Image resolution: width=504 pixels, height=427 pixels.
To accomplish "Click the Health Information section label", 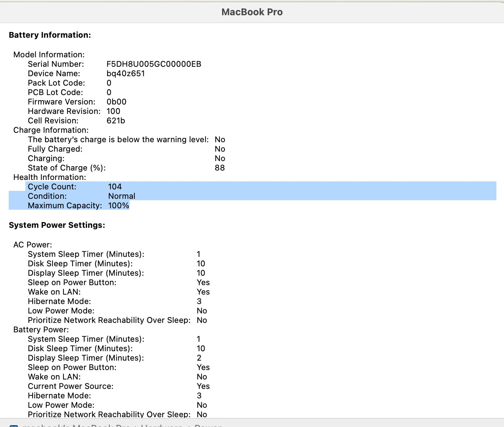I will (x=50, y=177).
